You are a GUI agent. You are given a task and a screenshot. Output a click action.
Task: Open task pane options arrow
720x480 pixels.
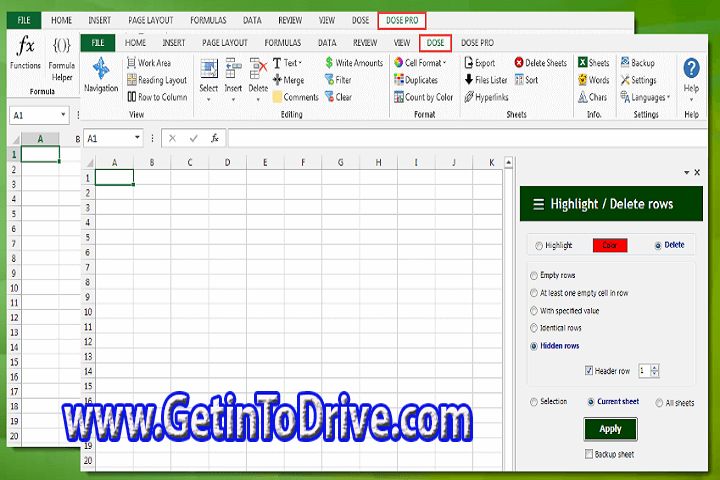pyautogui.click(x=686, y=172)
